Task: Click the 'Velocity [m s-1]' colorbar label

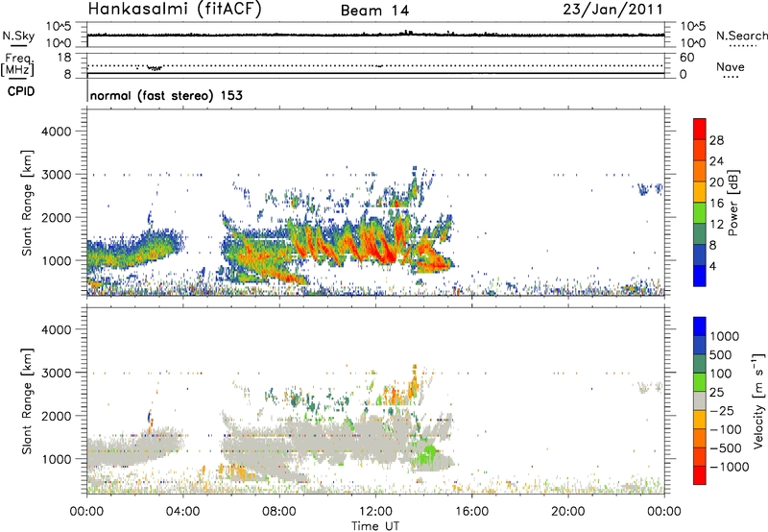Action: pyautogui.click(x=759, y=400)
